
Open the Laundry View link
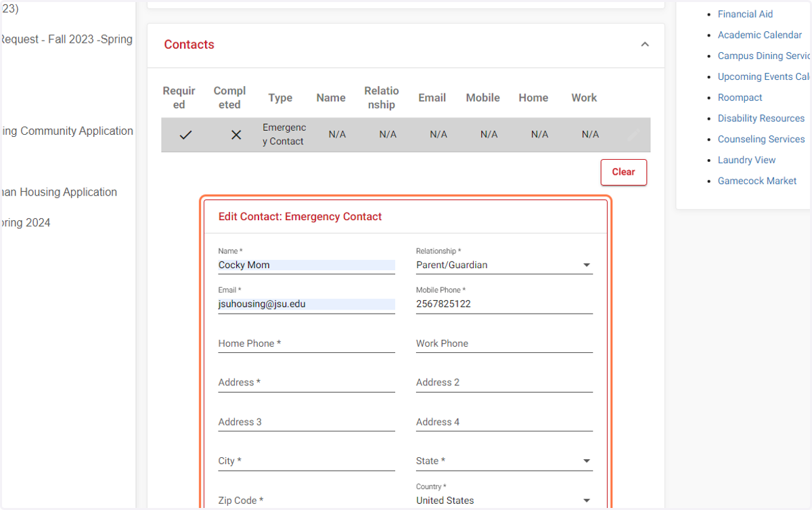747,161
